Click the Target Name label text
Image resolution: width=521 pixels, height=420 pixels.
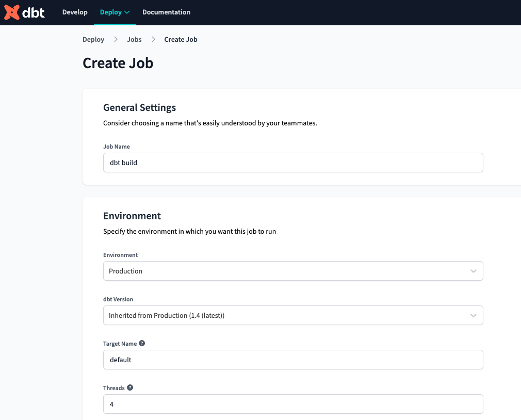coord(120,344)
